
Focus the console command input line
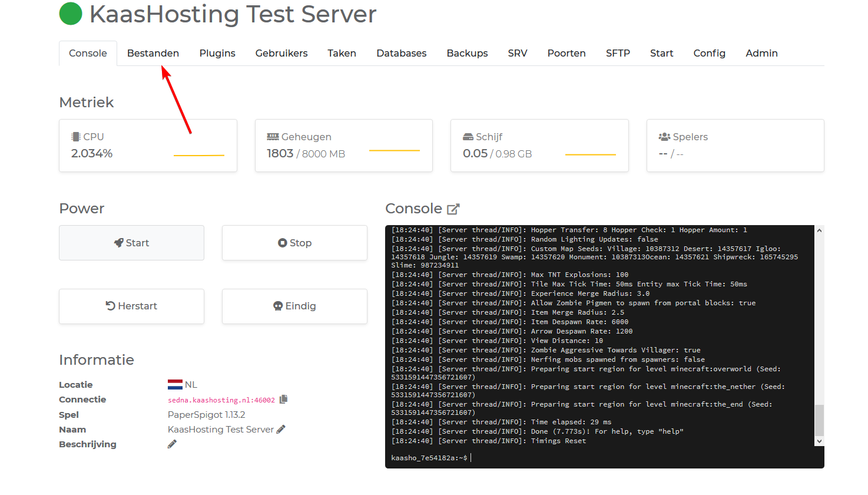[x=589, y=458]
